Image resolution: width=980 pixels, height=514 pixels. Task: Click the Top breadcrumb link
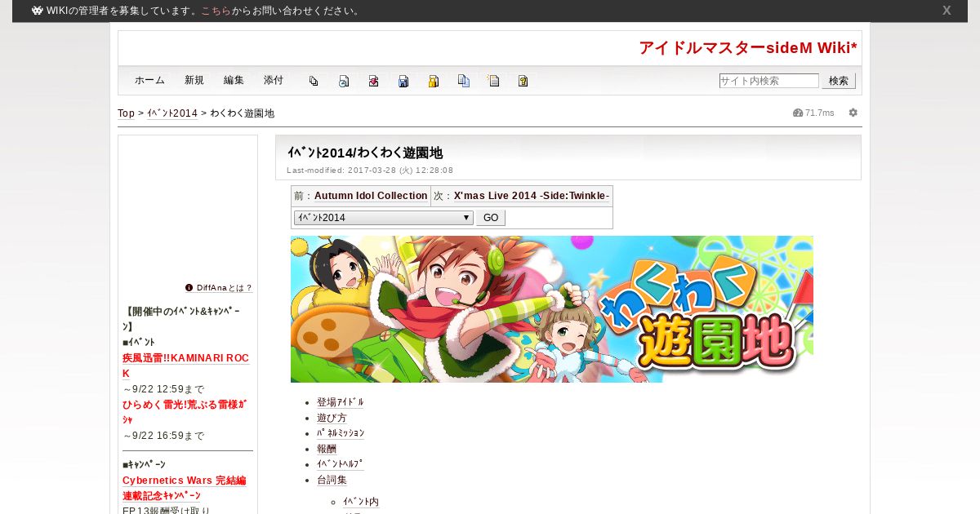coord(126,113)
